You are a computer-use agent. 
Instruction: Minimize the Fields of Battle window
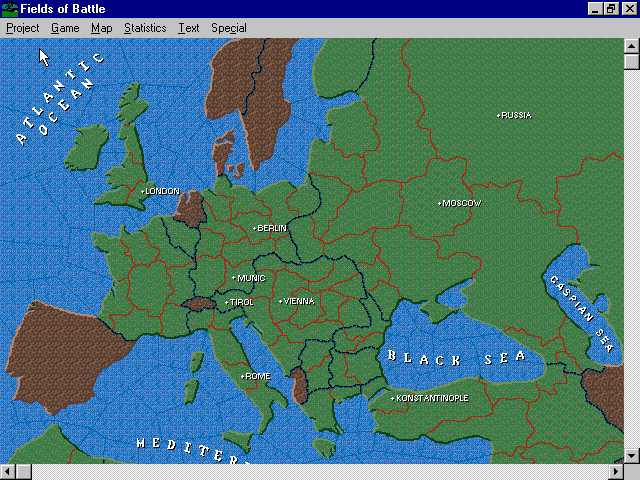click(x=596, y=9)
